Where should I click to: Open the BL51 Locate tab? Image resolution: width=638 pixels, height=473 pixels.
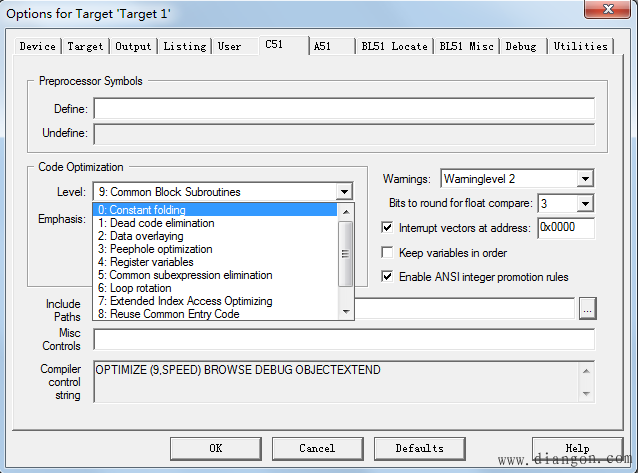point(394,46)
